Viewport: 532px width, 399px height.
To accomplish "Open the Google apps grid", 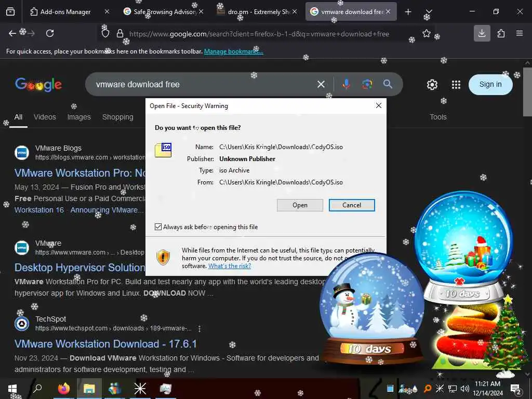I will 456,85.
